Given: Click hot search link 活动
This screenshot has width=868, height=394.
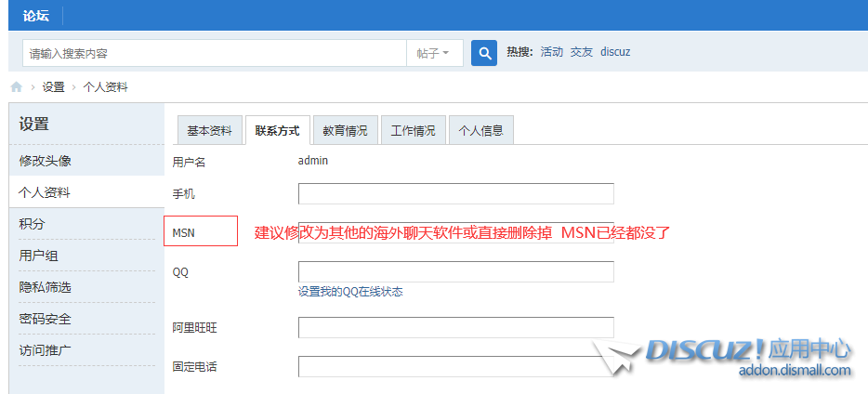Looking at the screenshot, I should (x=551, y=52).
